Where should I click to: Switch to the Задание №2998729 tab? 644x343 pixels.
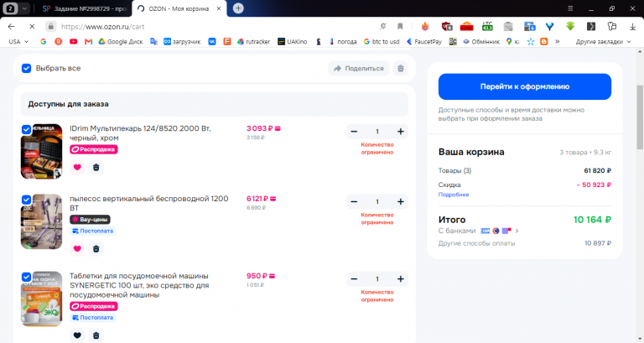(85, 8)
